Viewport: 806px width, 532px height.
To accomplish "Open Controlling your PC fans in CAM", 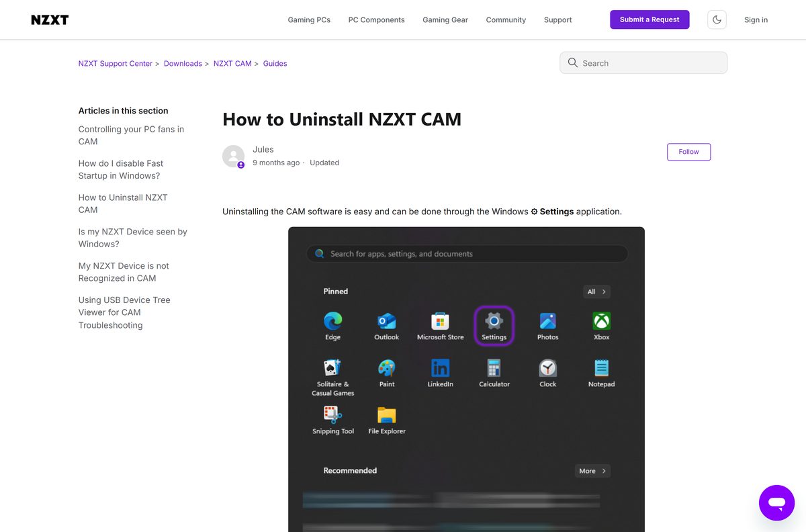I will pos(131,135).
